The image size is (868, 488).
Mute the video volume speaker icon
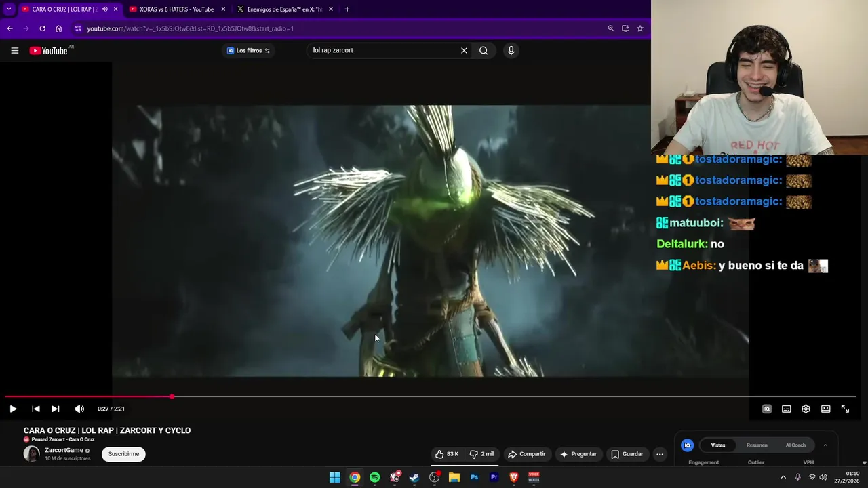pyautogui.click(x=79, y=409)
